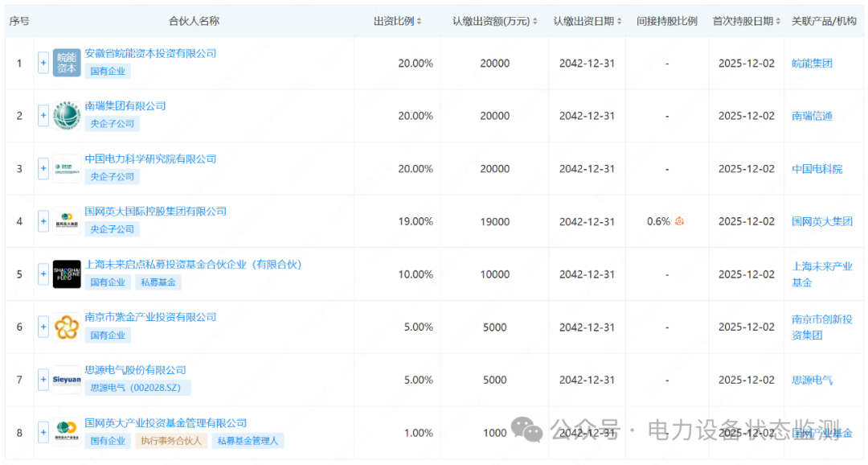
Task: Open related product 思源电气 in last column
Action: 812,381
